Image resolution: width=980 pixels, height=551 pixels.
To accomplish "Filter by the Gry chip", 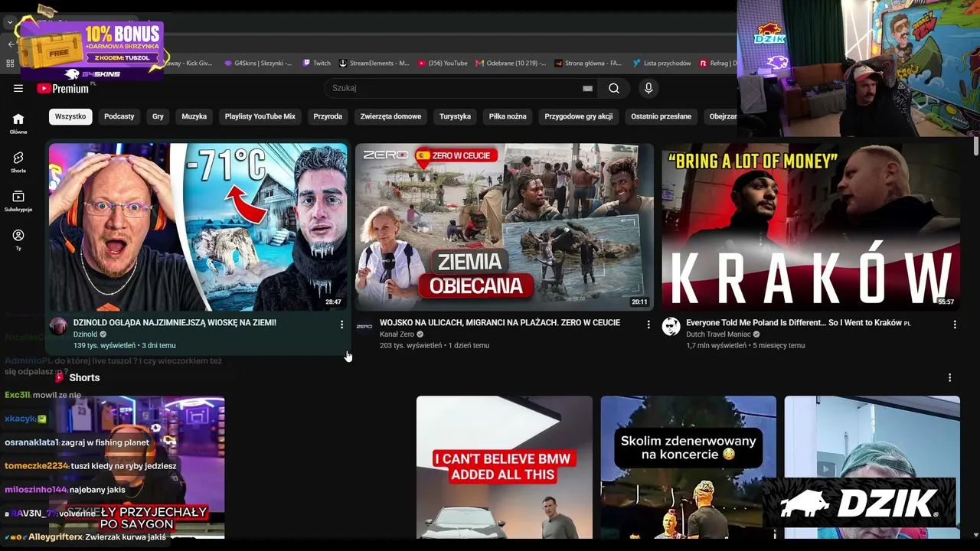I will coord(158,116).
